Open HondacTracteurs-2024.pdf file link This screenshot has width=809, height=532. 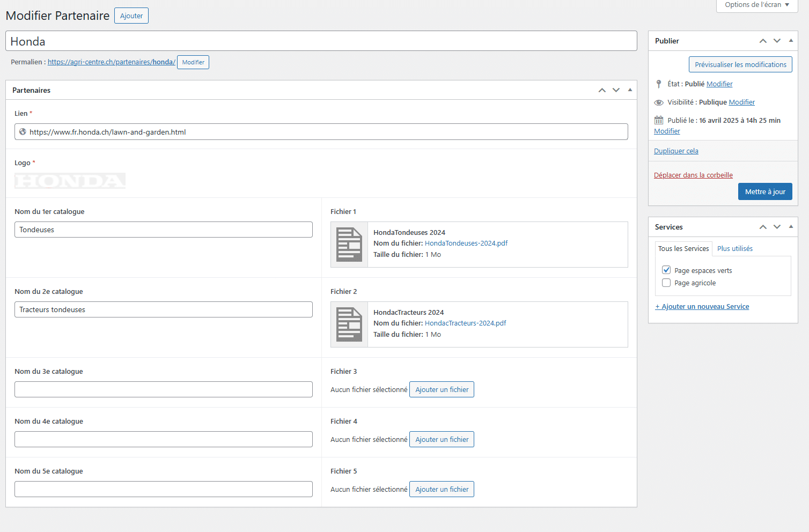coord(466,323)
